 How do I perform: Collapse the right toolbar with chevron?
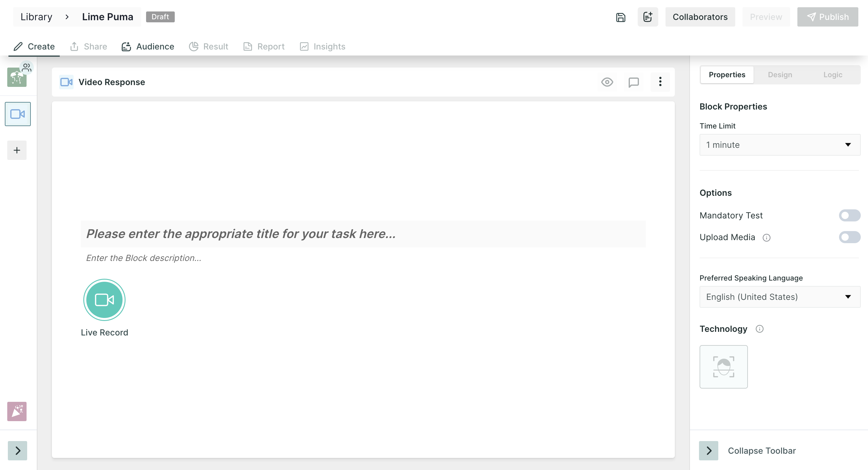click(x=709, y=451)
